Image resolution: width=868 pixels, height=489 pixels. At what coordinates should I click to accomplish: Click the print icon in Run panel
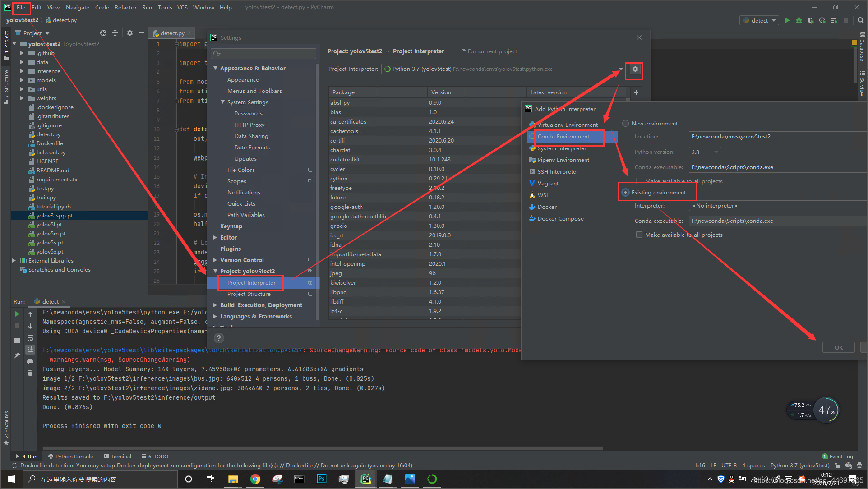tap(30, 361)
